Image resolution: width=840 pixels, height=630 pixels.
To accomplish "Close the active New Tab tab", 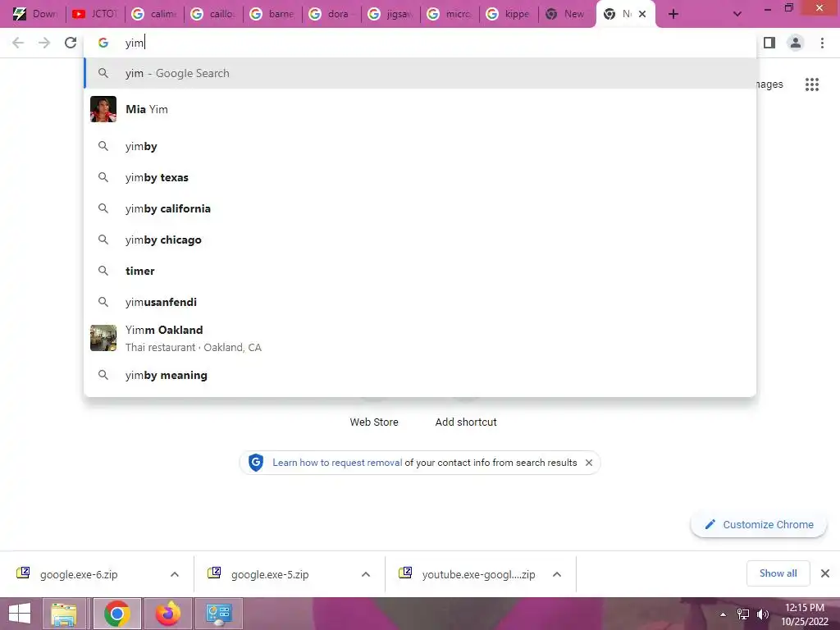I will (642, 14).
